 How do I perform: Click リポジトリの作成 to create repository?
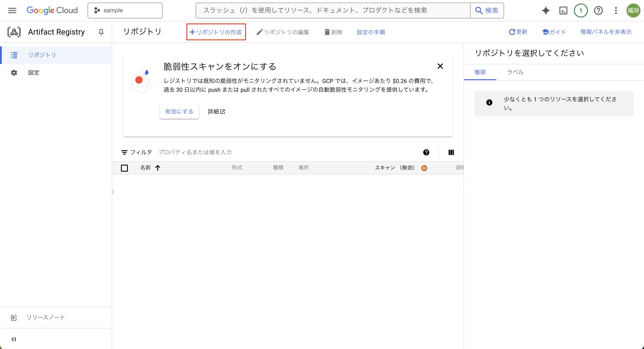(x=216, y=32)
